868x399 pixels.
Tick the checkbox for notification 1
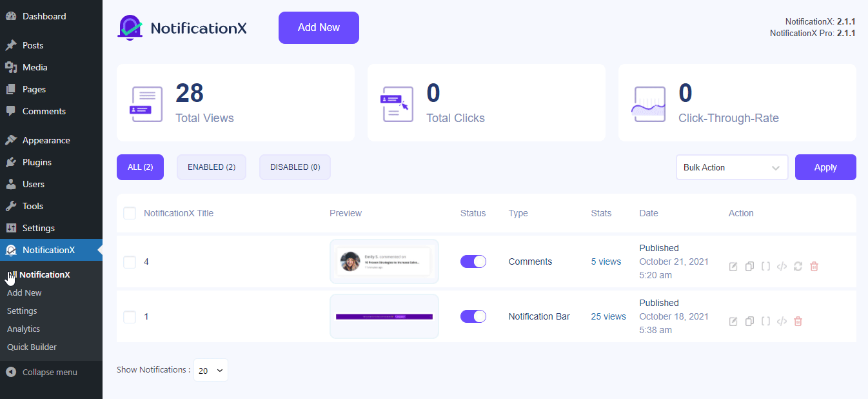tap(130, 317)
